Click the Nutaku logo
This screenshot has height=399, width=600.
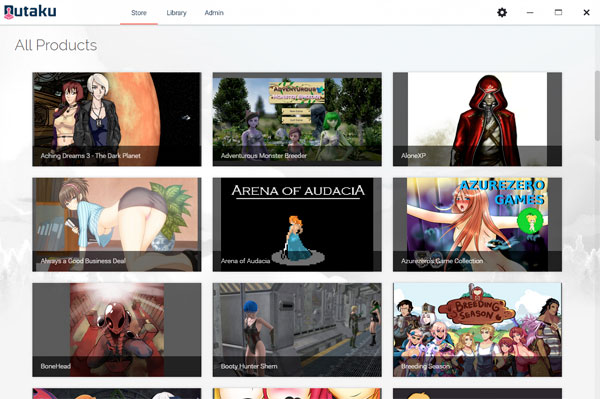[x=30, y=11]
